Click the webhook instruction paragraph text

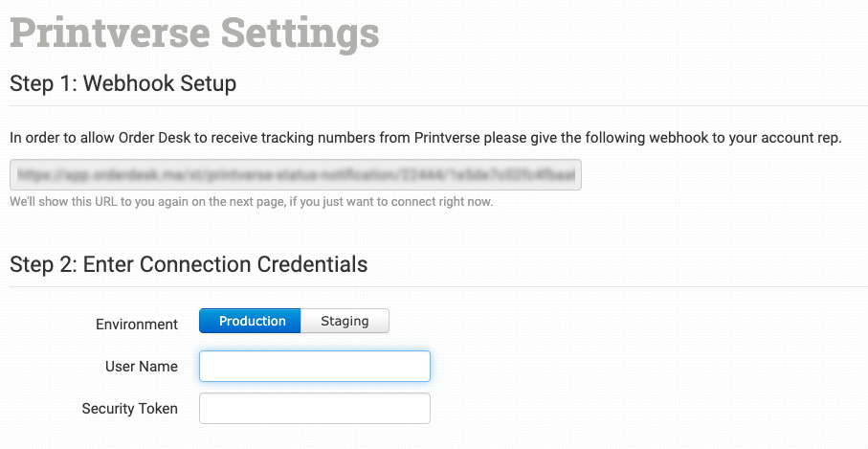click(426, 138)
